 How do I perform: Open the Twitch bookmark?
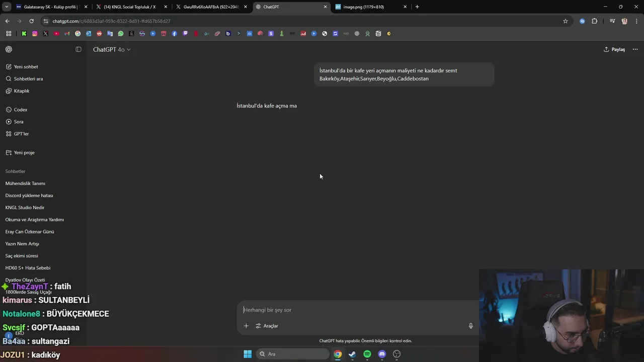(185, 34)
